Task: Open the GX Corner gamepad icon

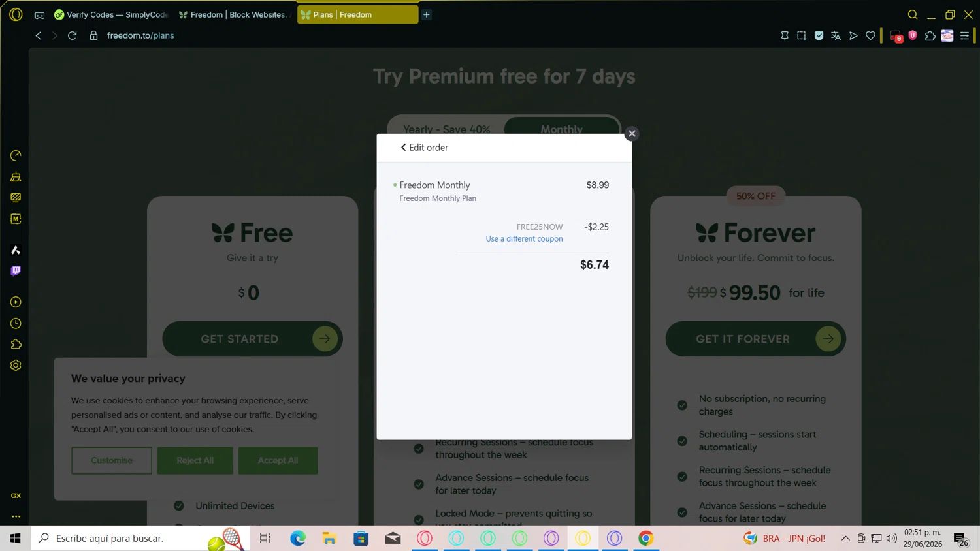Action: pos(39,15)
